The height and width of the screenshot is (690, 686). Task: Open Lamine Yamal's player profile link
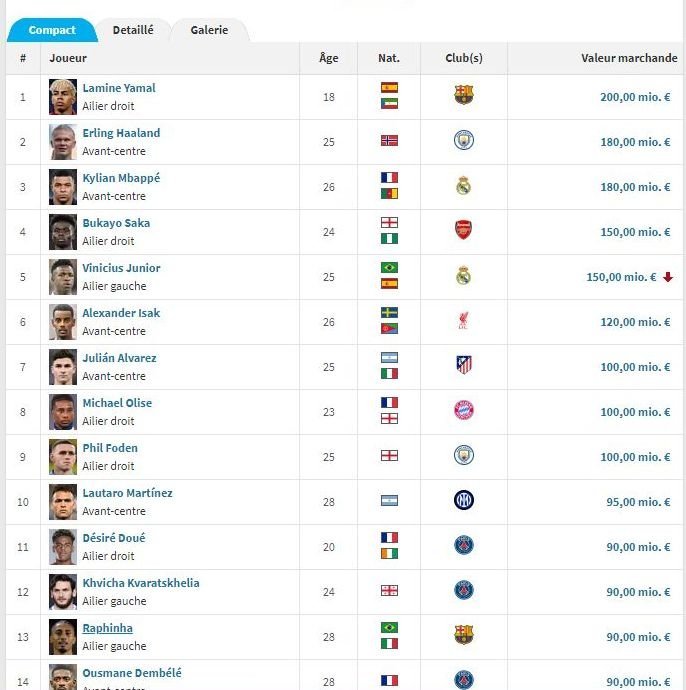119,88
